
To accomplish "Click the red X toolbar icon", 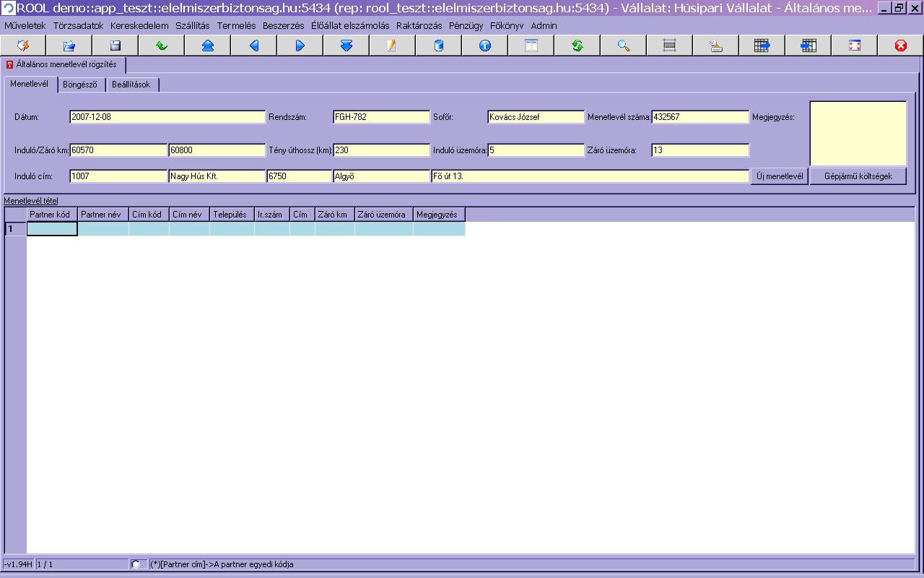I will point(901,46).
